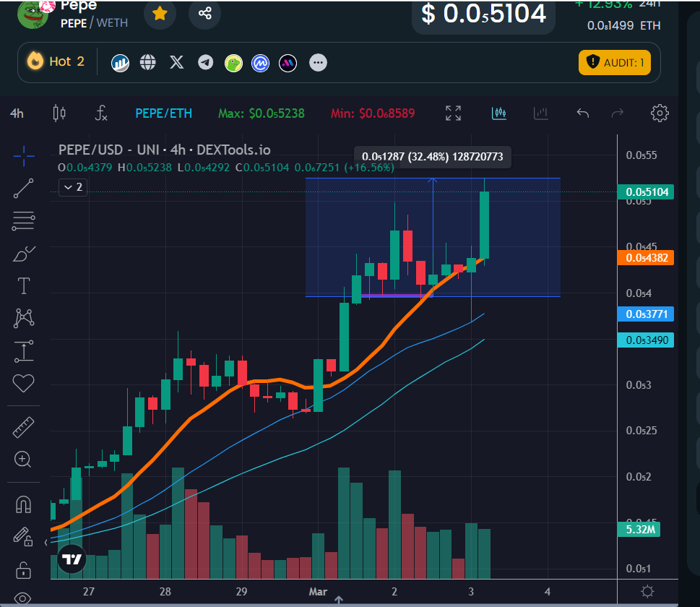
Task: Redo the chart action
Action: (618, 113)
